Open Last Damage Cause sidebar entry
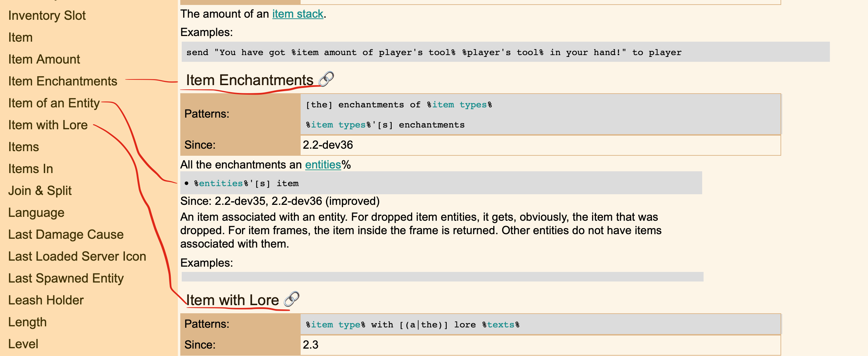The image size is (868, 356). pos(66,235)
